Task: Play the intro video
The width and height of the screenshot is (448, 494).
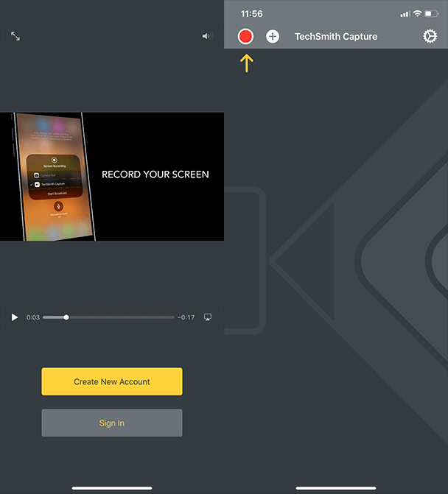Action: click(15, 317)
